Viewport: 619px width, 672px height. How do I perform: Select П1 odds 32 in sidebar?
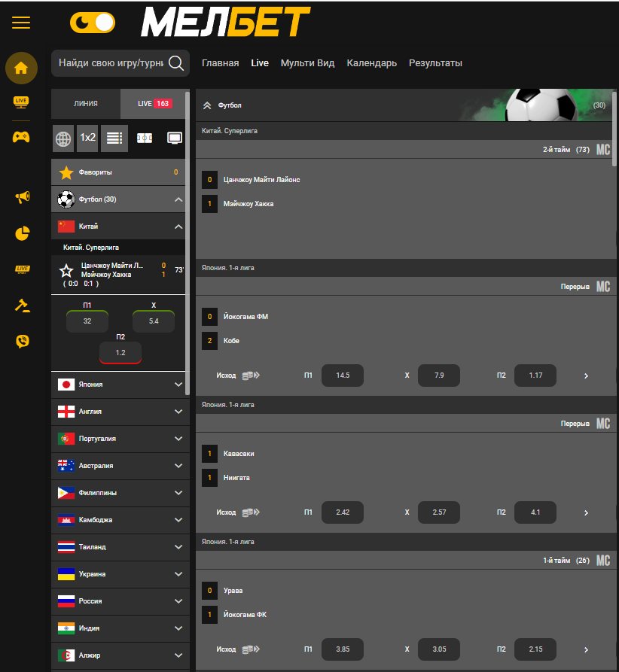point(87,321)
